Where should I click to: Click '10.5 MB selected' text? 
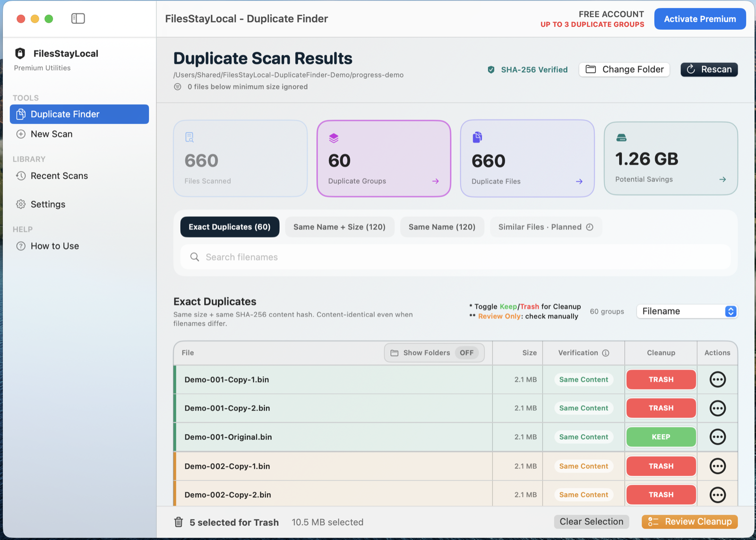point(327,522)
